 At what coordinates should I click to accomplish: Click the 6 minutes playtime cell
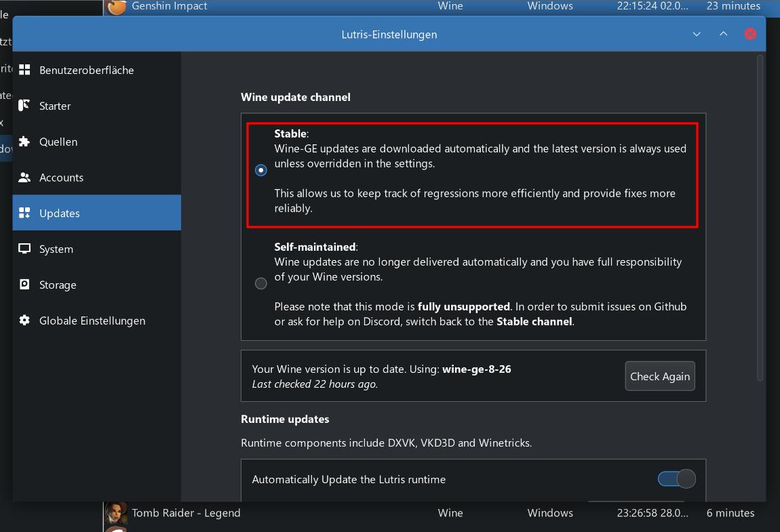point(730,513)
